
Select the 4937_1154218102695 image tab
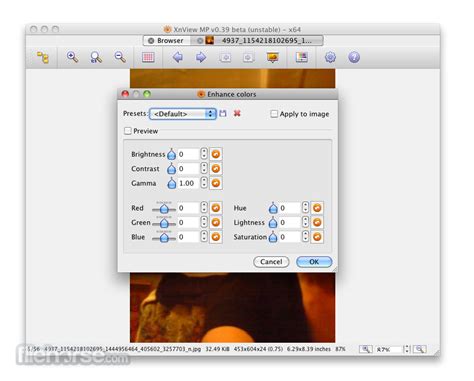[x=258, y=41]
